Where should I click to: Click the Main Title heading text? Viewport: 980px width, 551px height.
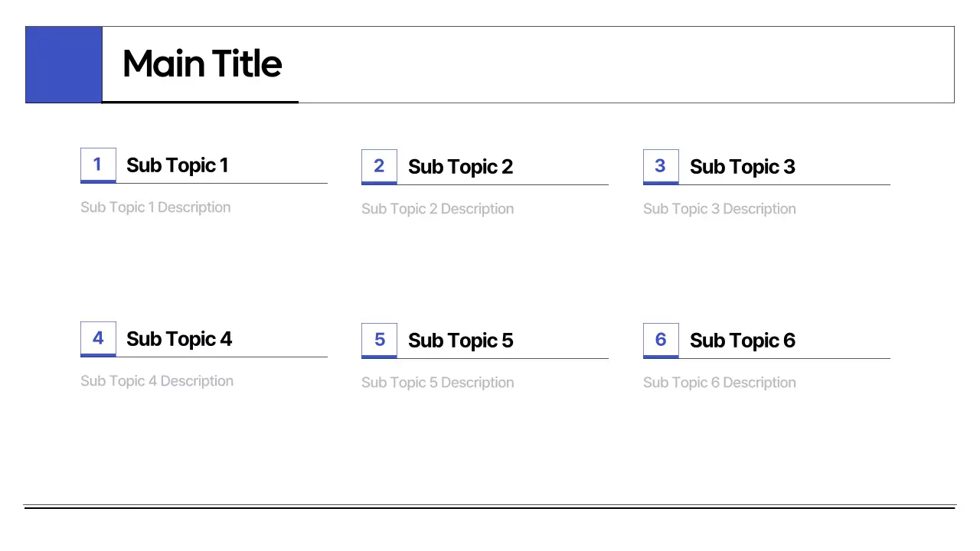[x=202, y=64]
